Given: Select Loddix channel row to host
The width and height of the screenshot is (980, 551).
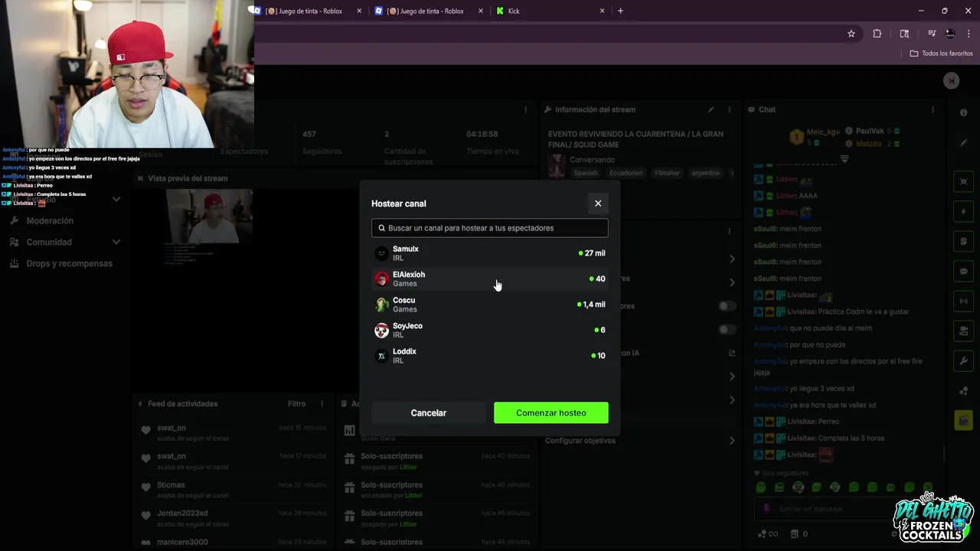Looking at the screenshot, I should pos(490,356).
